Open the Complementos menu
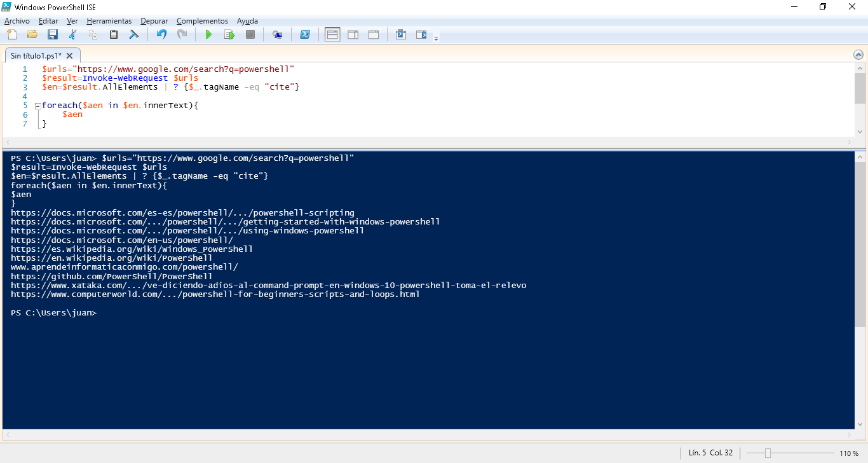This screenshot has width=868, height=463. (202, 21)
